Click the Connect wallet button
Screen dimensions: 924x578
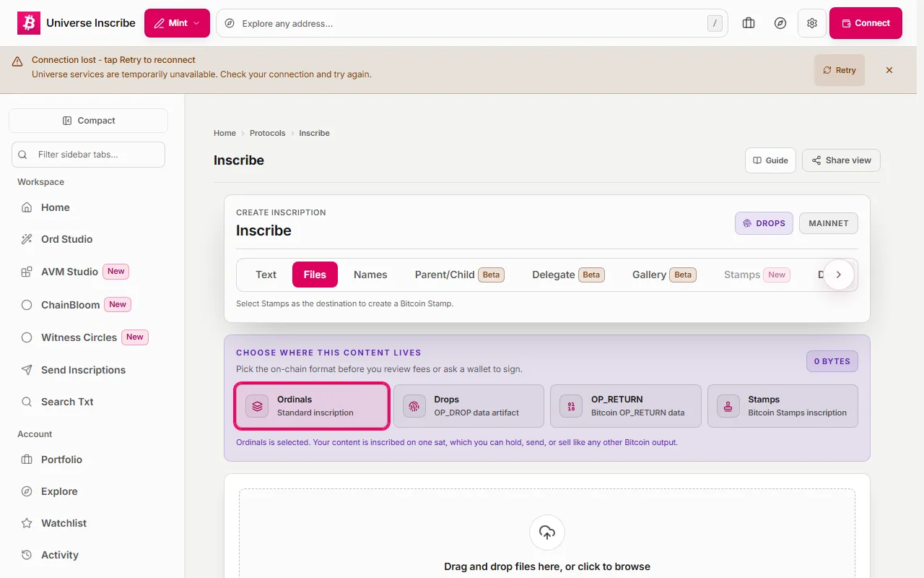[x=866, y=23]
